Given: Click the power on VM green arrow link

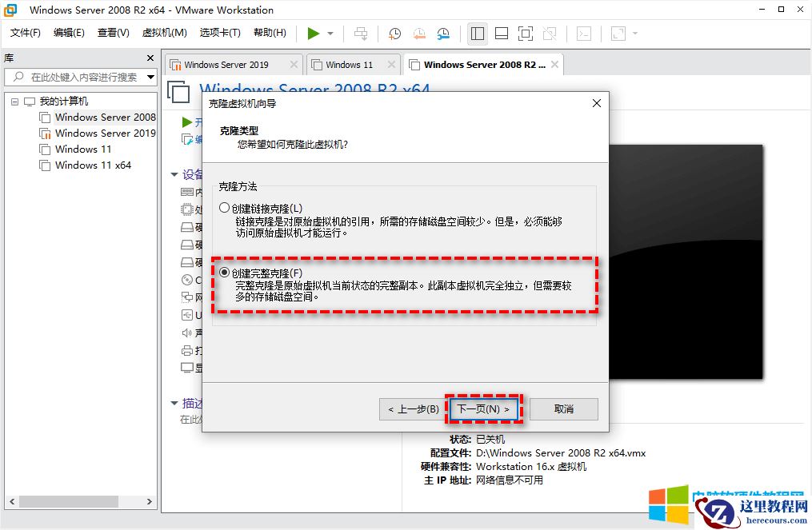Looking at the screenshot, I should pyautogui.click(x=187, y=122).
